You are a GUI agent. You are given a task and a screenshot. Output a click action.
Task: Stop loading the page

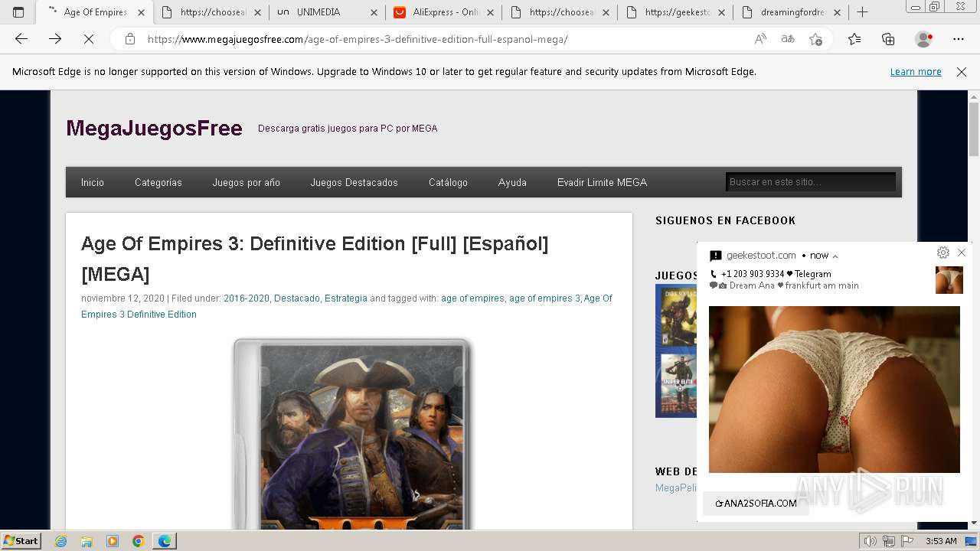tap(89, 39)
